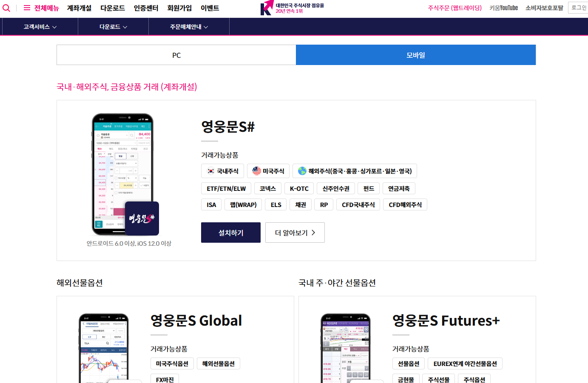The image size is (588, 383).
Task: Select the ELS tag
Action: pos(276,204)
